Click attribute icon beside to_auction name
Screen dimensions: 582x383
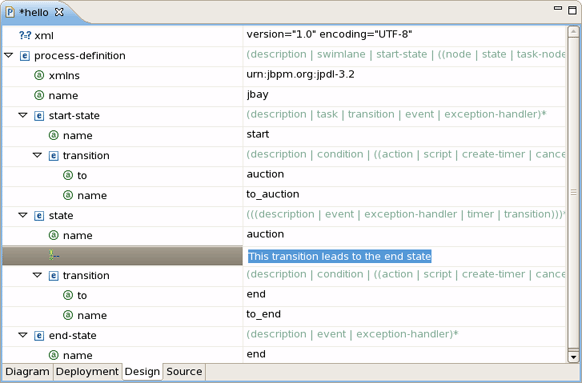[68, 195]
